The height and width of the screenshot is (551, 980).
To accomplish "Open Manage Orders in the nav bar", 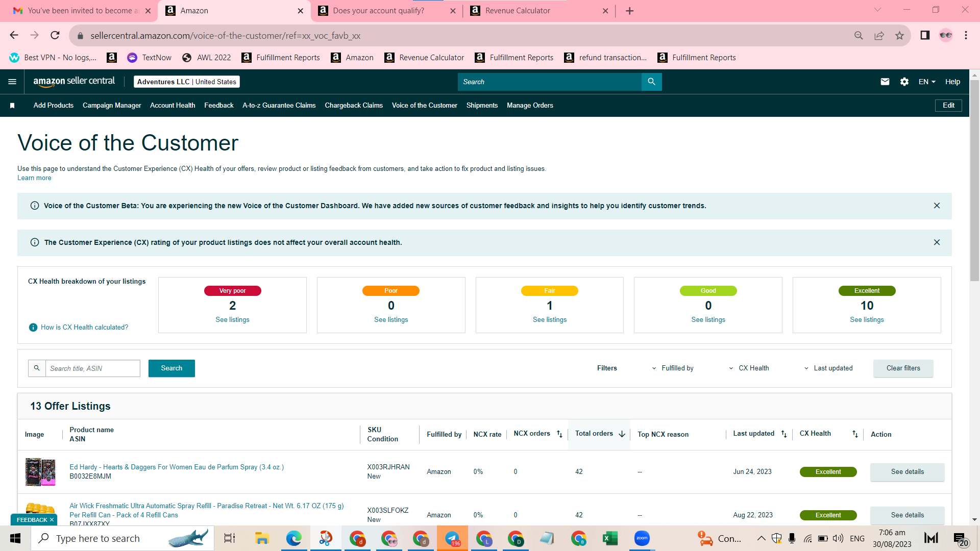I will click(530, 106).
